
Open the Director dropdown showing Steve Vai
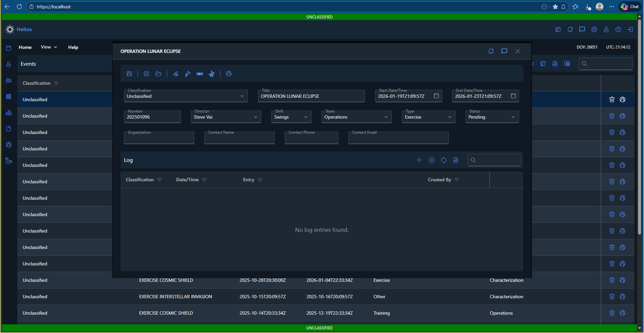(x=225, y=117)
